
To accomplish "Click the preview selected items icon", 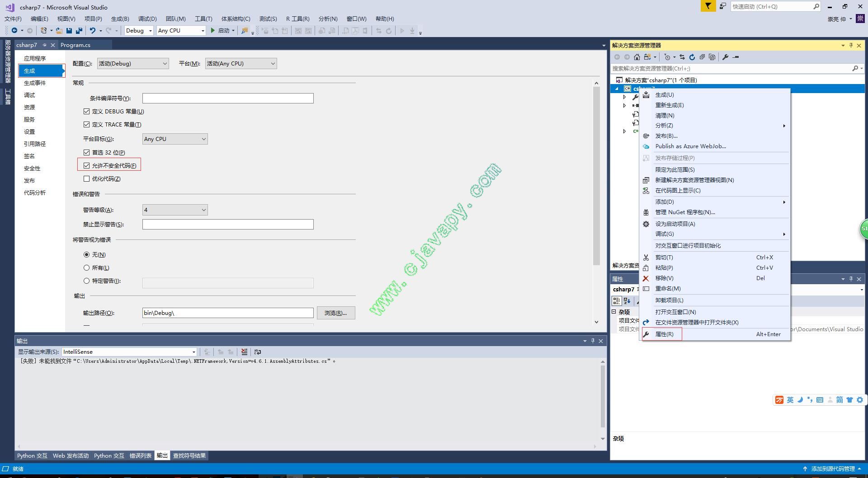I will coord(736,57).
